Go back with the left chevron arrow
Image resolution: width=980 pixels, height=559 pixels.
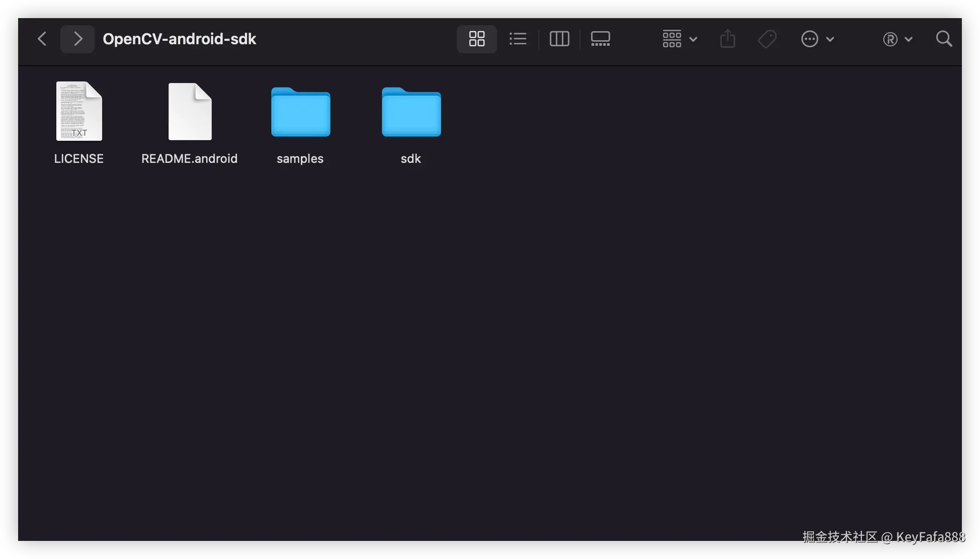coord(42,39)
